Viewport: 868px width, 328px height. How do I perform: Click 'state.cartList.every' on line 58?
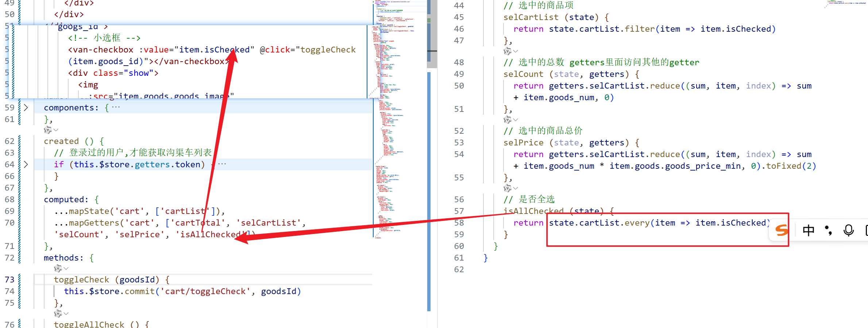pyautogui.click(x=599, y=223)
